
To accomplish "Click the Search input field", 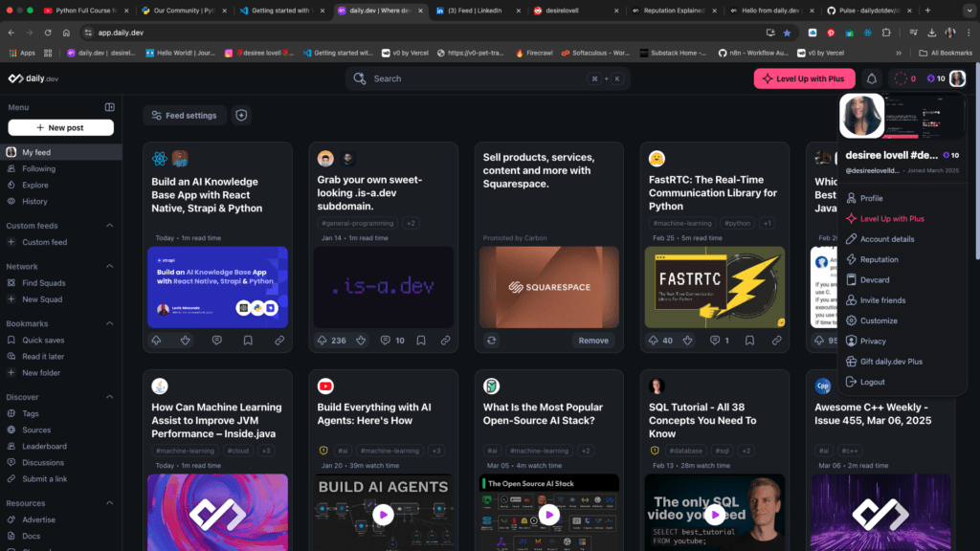I will (x=487, y=78).
